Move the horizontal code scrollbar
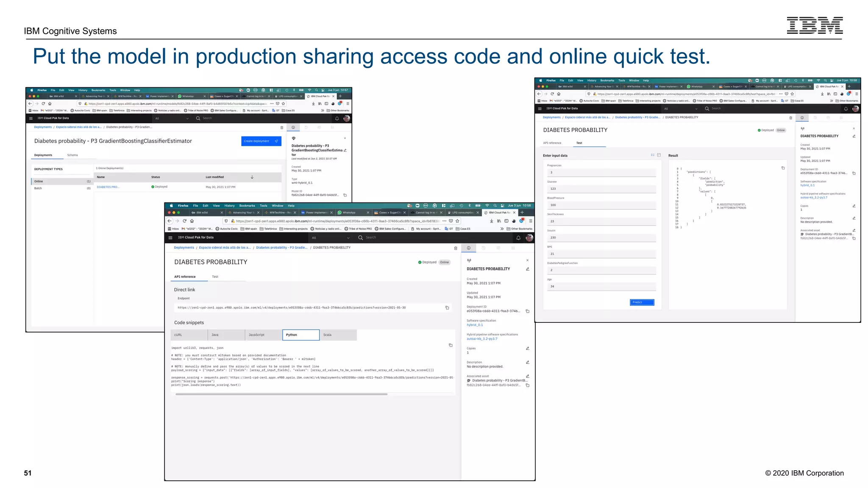Image resolution: width=868 pixels, height=488 pixels. pos(281,394)
